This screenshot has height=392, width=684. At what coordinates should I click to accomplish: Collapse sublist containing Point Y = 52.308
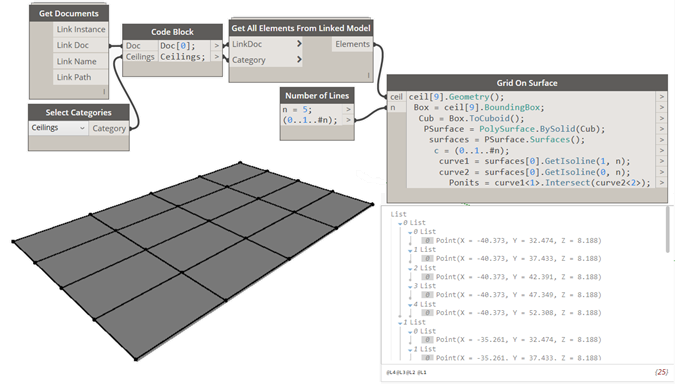[410, 305]
